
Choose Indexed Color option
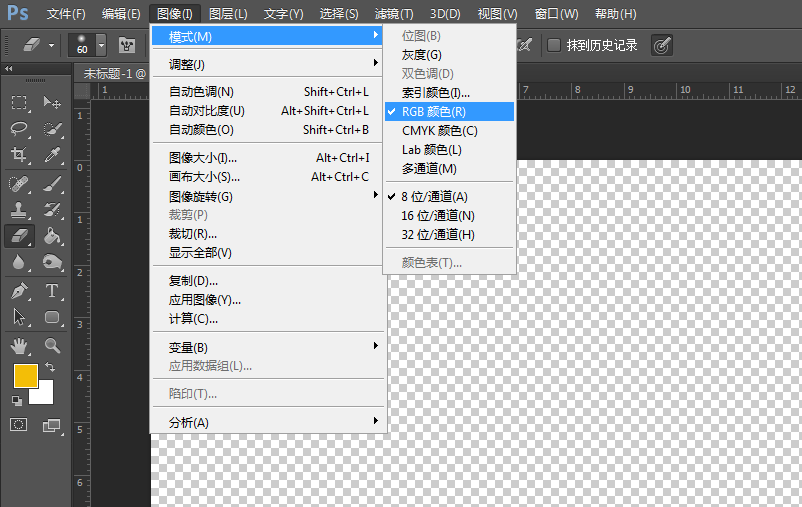pyautogui.click(x=449, y=93)
